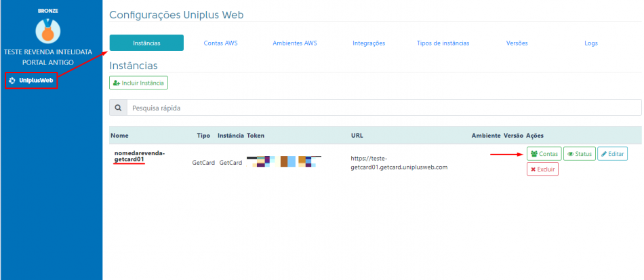644x280 pixels.
Task: Click the bronze medal badge icon
Action: click(47, 29)
